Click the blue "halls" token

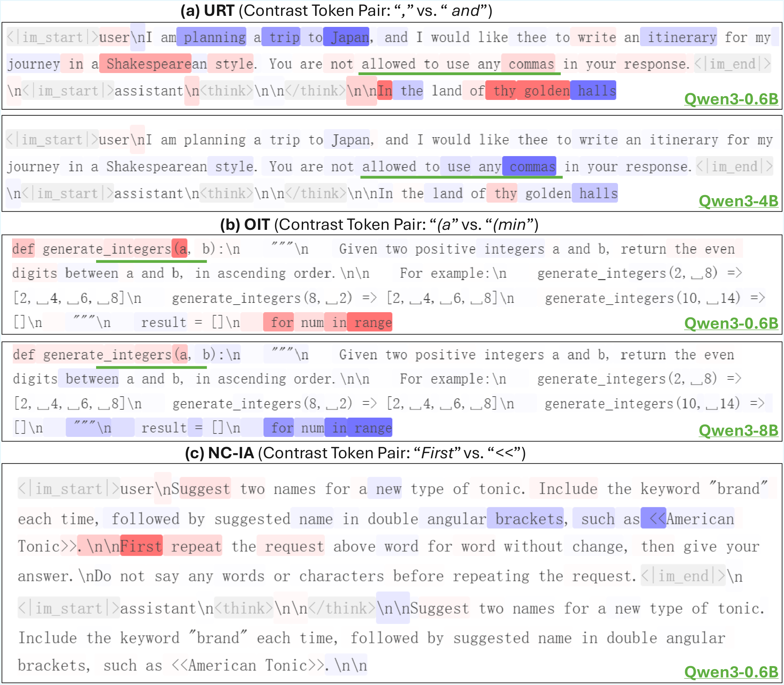(x=594, y=91)
